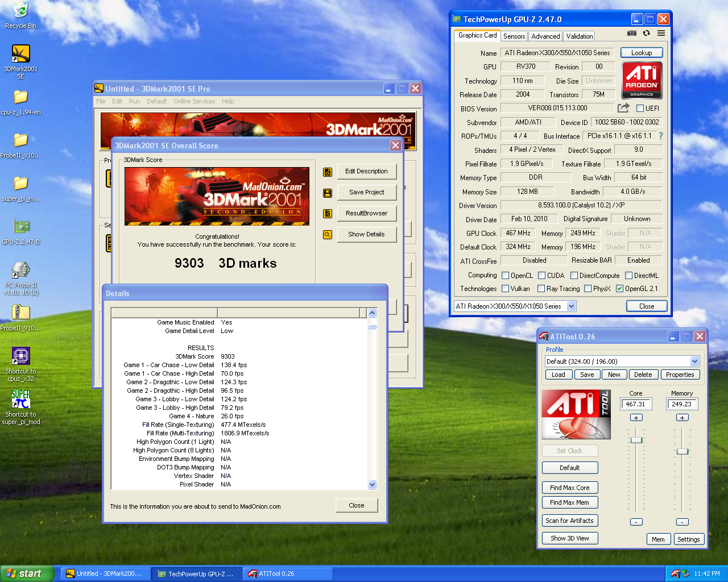
Task: Toggle the Vulkan checkbox
Action: coord(505,289)
